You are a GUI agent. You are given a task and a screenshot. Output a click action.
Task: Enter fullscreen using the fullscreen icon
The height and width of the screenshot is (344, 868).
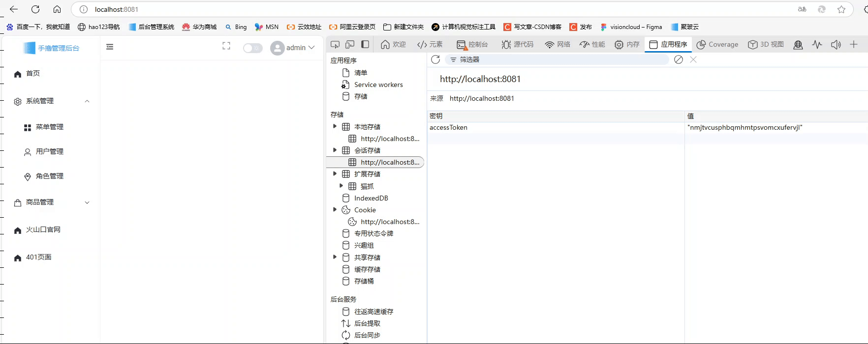point(226,46)
